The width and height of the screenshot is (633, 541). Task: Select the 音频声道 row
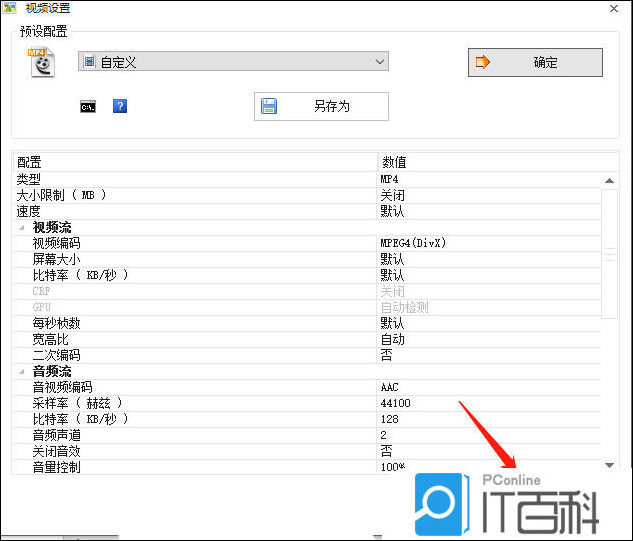coord(307,435)
